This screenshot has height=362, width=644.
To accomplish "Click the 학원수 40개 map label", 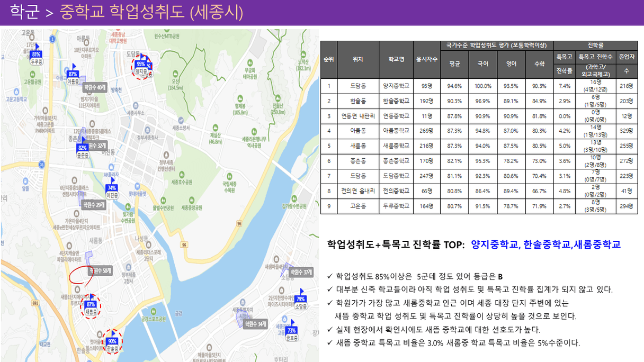I will tap(95, 87).
